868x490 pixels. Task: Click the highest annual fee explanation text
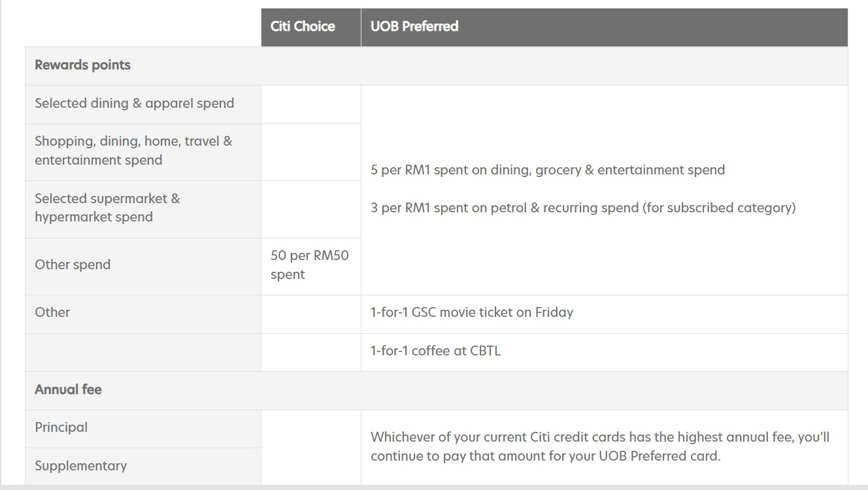click(x=600, y=446)
